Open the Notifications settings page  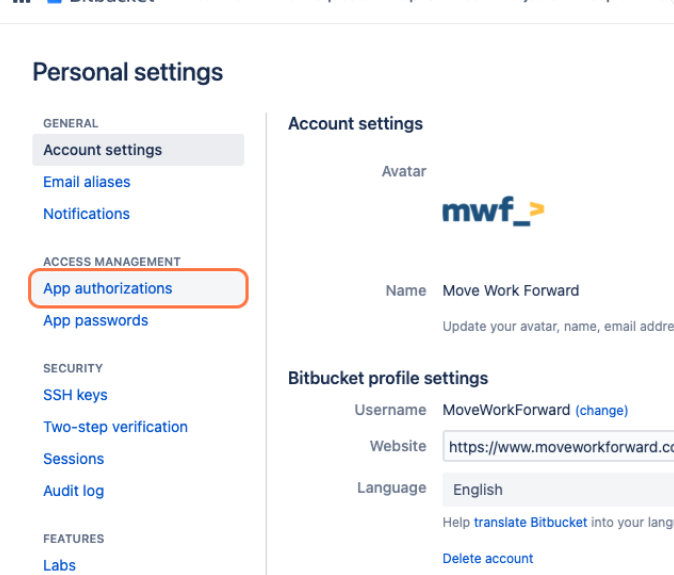point(86,214)
